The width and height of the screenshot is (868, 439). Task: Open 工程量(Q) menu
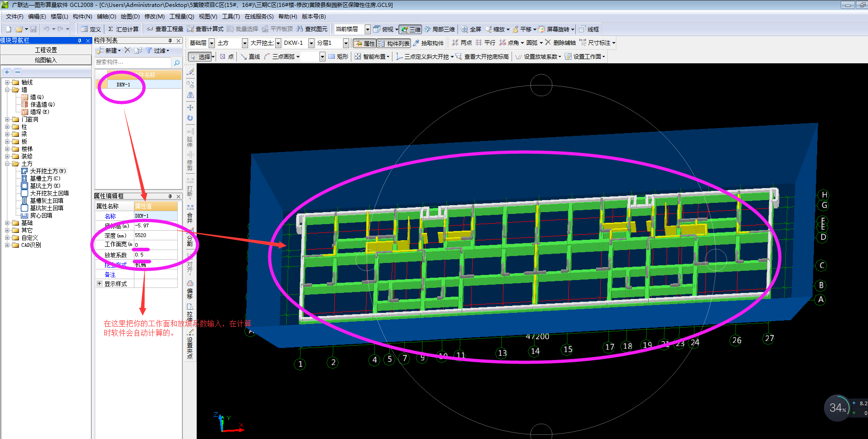[x=182, y=17]
